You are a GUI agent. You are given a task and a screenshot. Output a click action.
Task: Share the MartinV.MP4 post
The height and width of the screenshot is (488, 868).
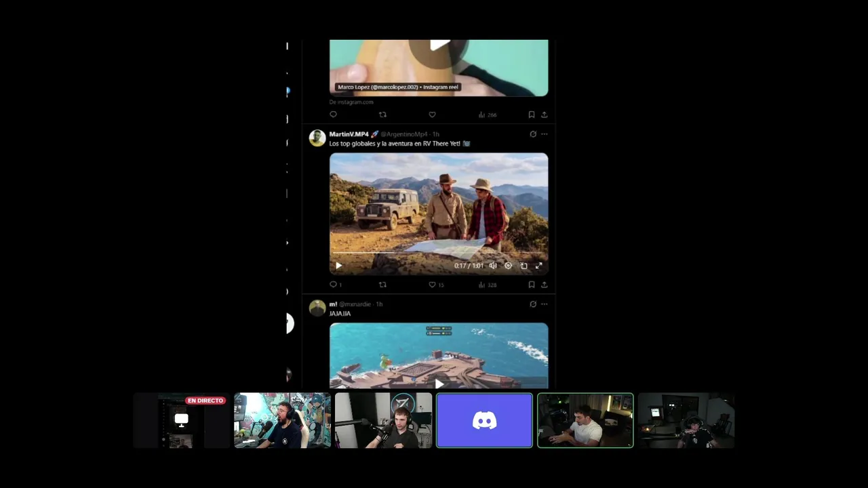pyautogui.click(x=544, y=285)
